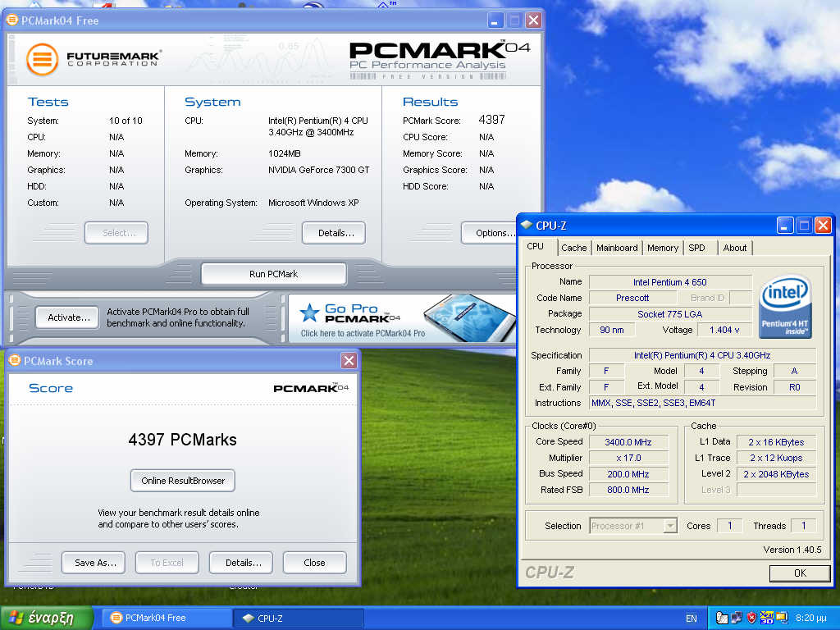Click the Instructions field 'MMX, SSE, SSE2, SSE3, EM64T'
Image resolution: width=840 pixels, height=630 pixels.
point(702,403)
